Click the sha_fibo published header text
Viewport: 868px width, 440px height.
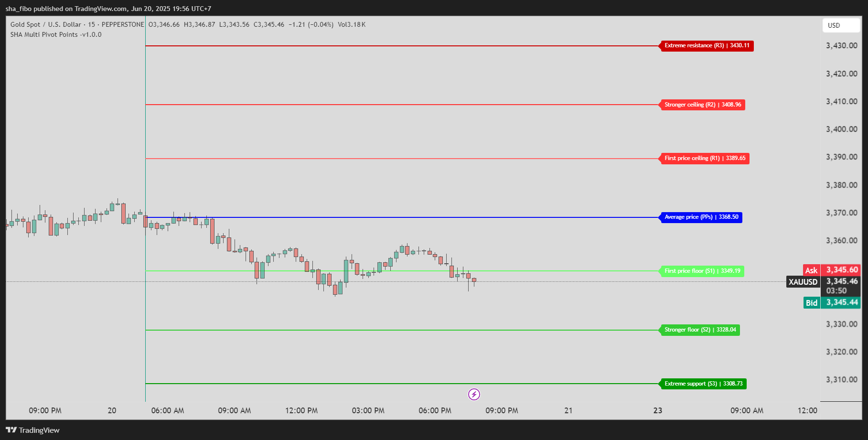pyautogui.click(x=108, y=9)
